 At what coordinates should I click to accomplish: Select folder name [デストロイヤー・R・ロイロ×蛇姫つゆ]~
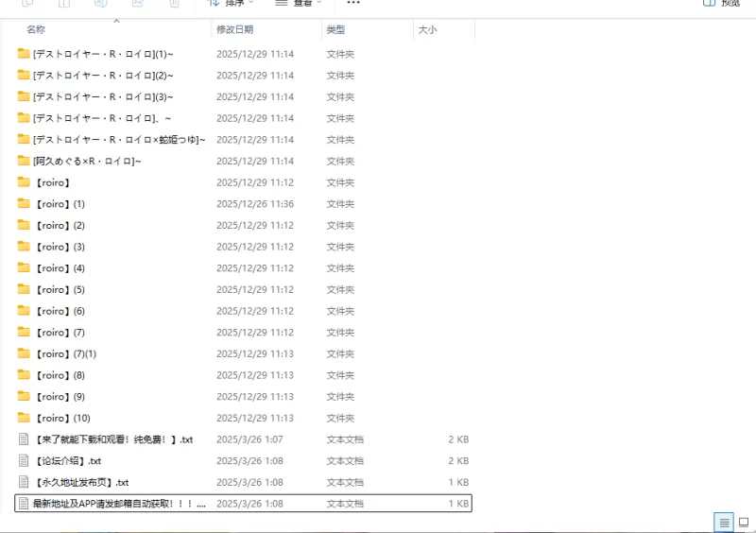click(119, 140)
